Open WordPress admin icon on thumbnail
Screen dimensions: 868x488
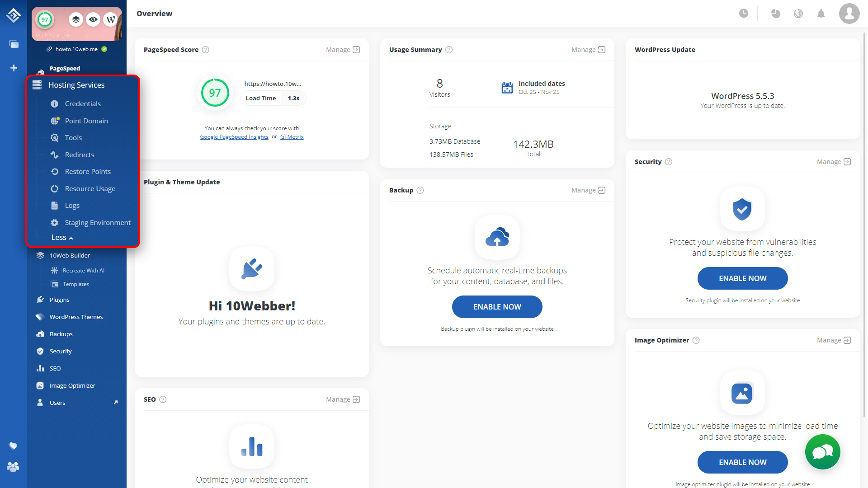click(x=110, y=19)
